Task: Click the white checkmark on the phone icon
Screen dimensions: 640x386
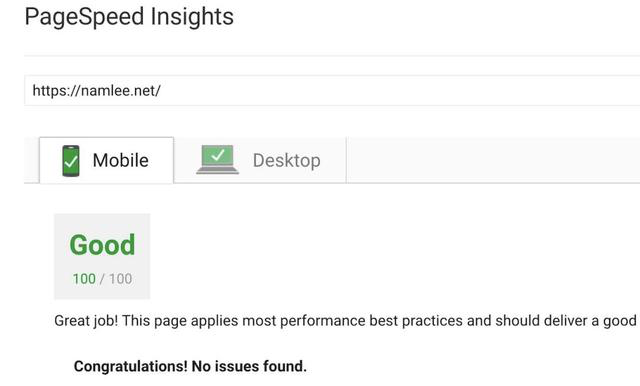Action: pyautogui.click(x=71, y=162)
